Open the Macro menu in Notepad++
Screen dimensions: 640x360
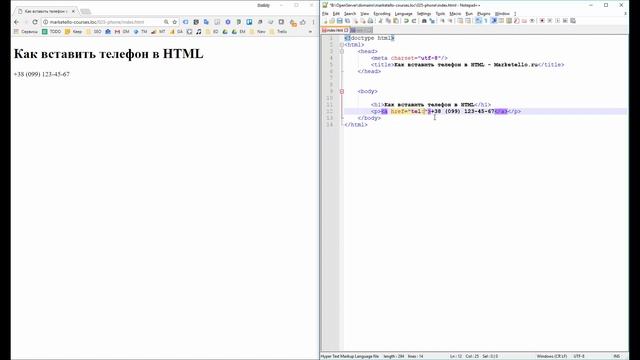(x=455, y=14)
